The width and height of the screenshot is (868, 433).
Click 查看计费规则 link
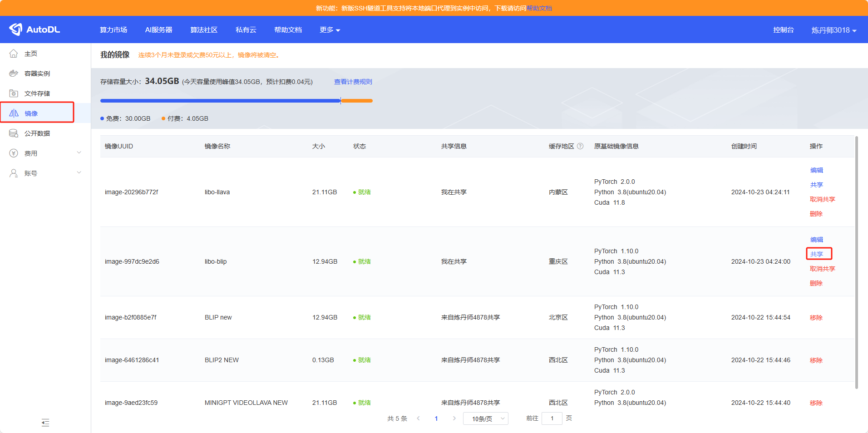coord(353,82)
